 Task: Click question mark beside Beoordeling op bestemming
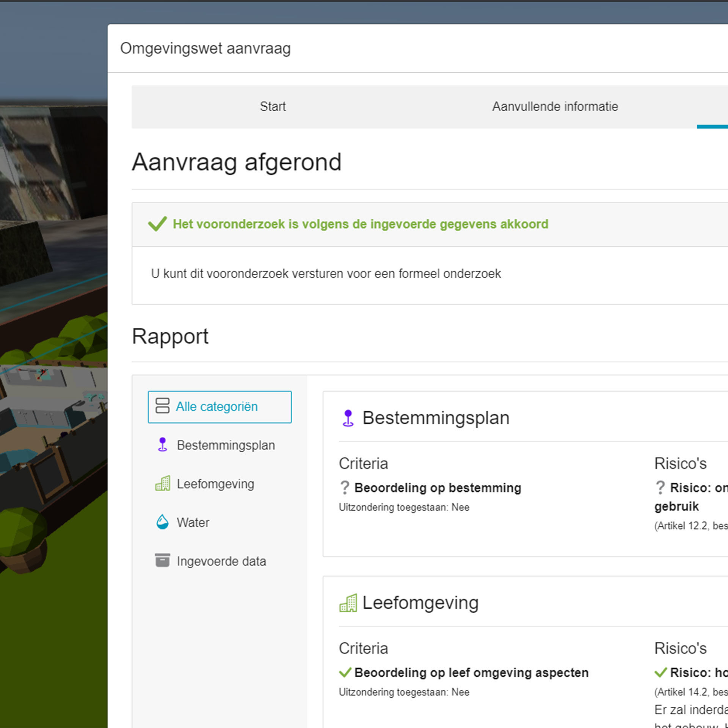click(345, 488)
